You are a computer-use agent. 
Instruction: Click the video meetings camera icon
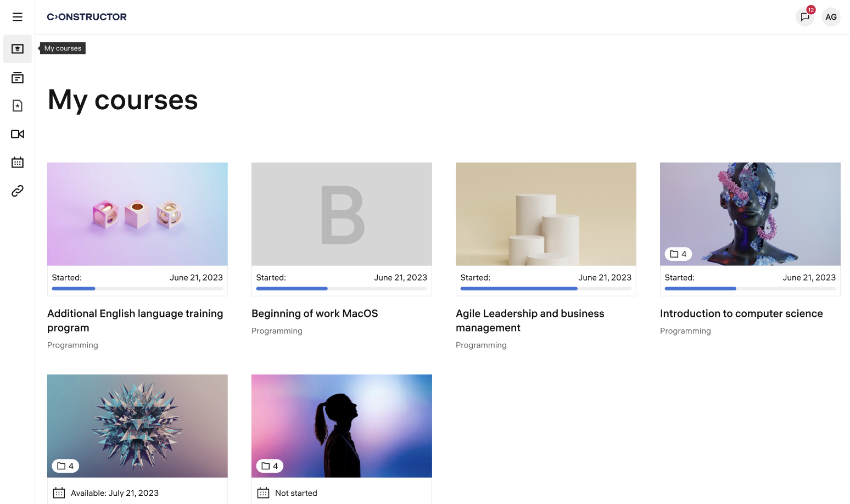pos(17,134)
